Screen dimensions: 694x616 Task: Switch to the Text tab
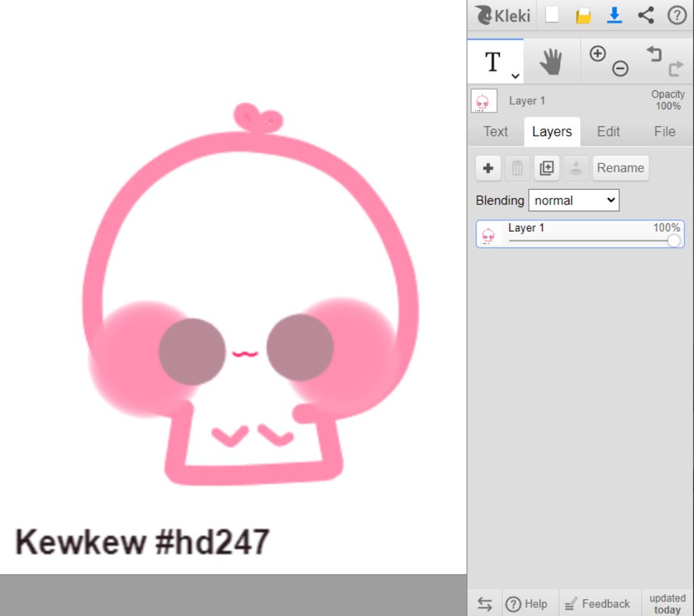click(495, 131)
